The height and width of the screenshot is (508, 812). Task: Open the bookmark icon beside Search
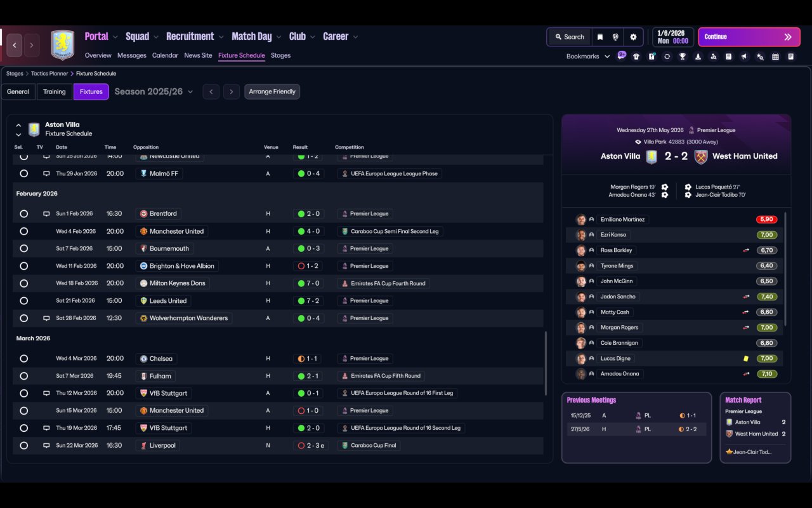pos(599,37)
